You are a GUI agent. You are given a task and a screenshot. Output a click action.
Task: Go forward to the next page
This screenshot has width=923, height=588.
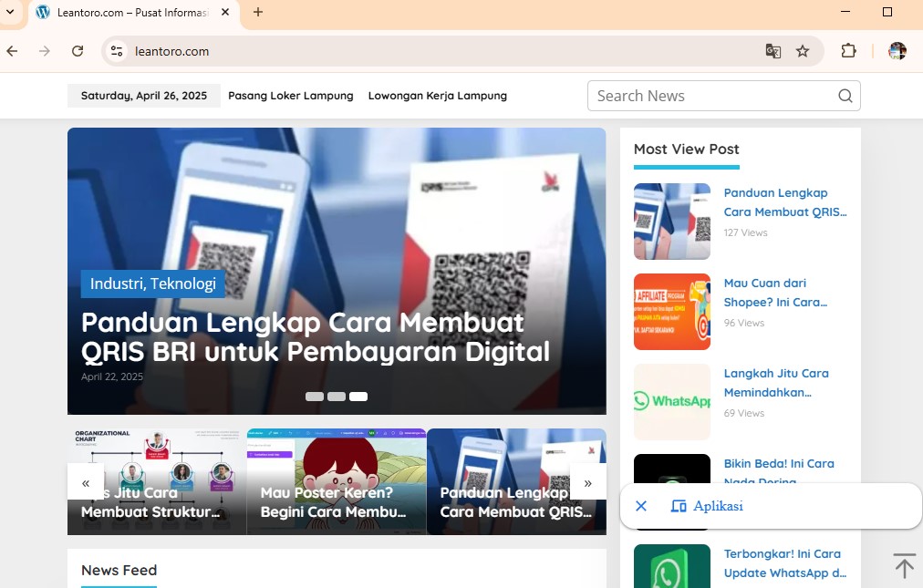(x=45, y=51)
